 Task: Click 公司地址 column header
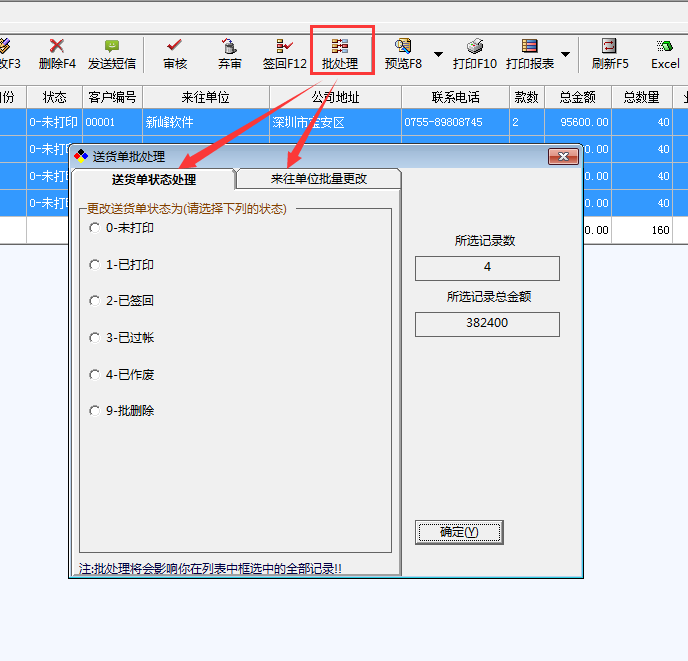336,97
